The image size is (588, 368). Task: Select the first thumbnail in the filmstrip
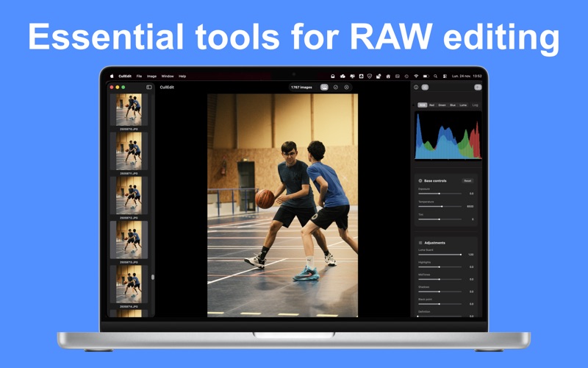point(129,109)
